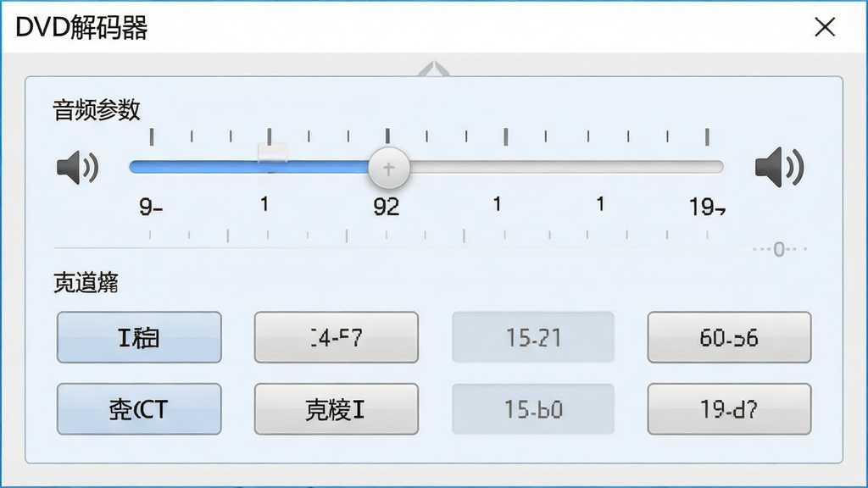The width and height of the screenshot is (868, 488).
Task: Click the quiet speaker icon beside the slider
Action: click(77, 167)
